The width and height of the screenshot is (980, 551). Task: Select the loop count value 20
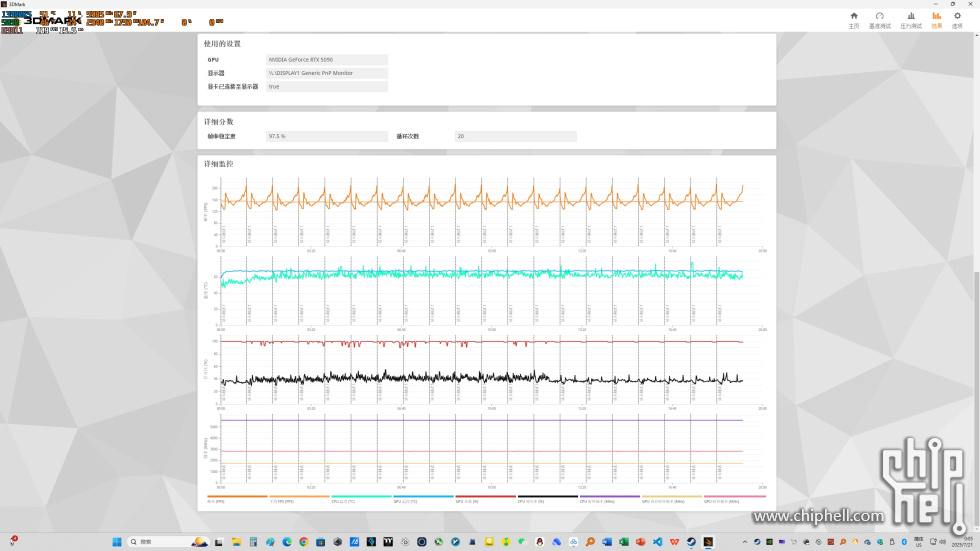[x=516, y=136]
